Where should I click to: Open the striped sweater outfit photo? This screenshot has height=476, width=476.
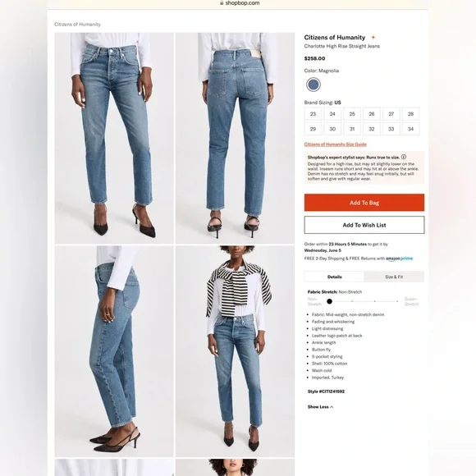tap(235, 351)
